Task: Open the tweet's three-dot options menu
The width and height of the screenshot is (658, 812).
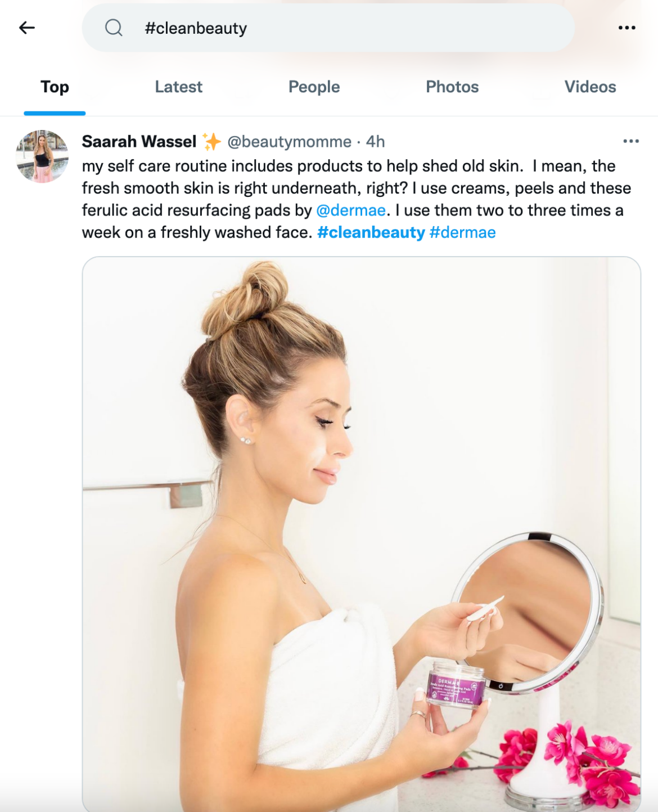Action: (631, 140)
